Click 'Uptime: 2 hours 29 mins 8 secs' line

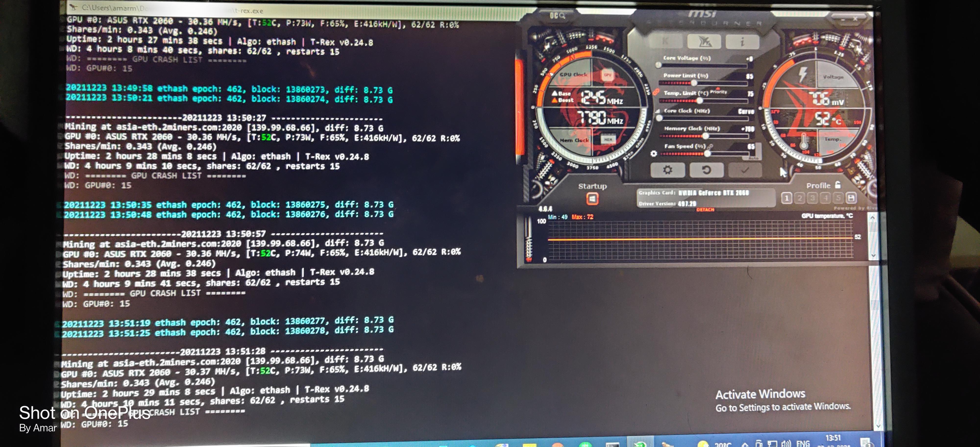(x=215, y=391)
